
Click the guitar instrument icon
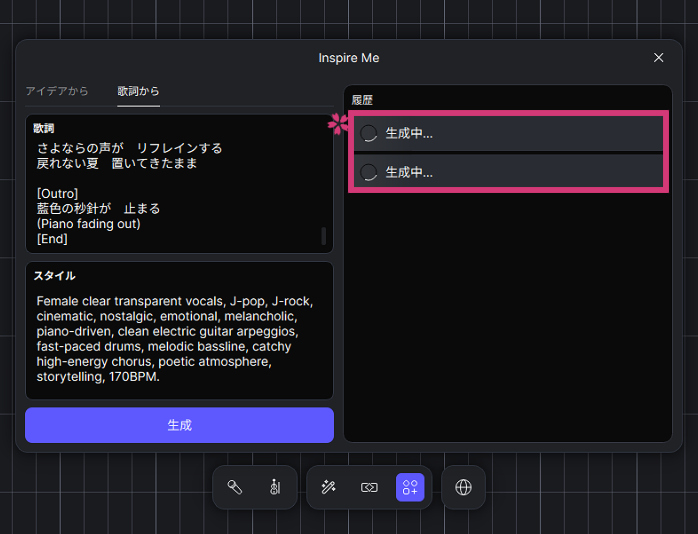coord(274,487)
